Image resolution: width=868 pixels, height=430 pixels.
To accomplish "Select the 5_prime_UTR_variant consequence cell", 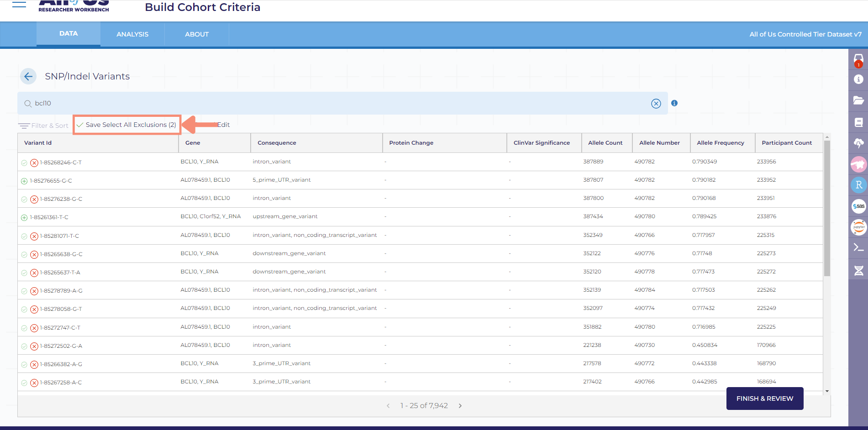I will [282, 180].
